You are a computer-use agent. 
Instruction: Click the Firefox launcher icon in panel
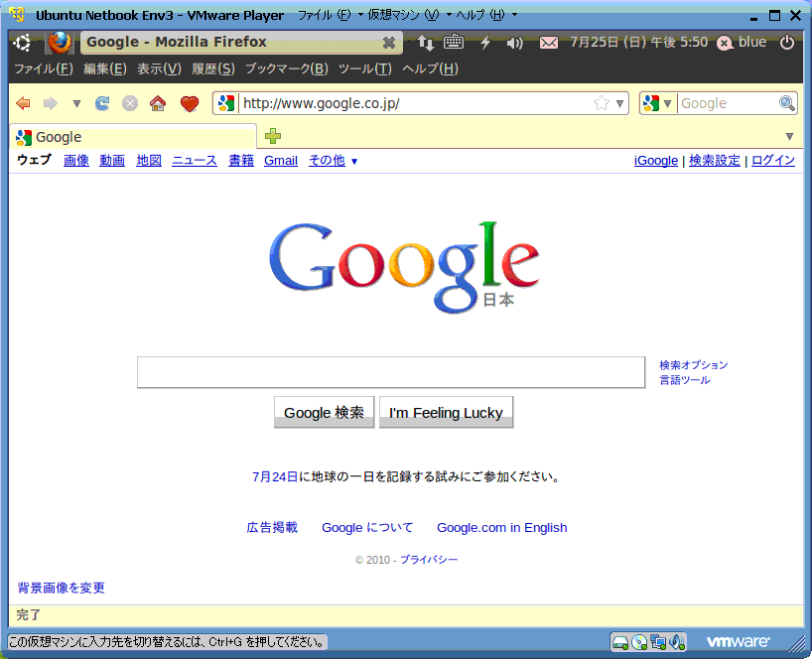pyautogui.click(x=60, y=43)
